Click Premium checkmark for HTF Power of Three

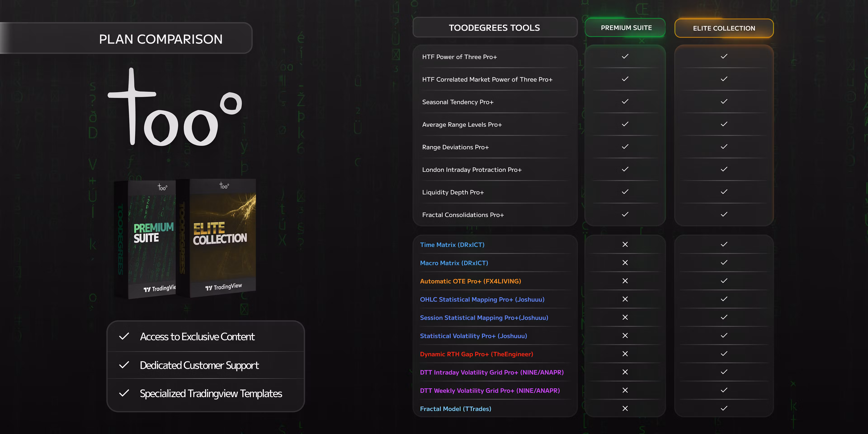[x=625, y=56]
